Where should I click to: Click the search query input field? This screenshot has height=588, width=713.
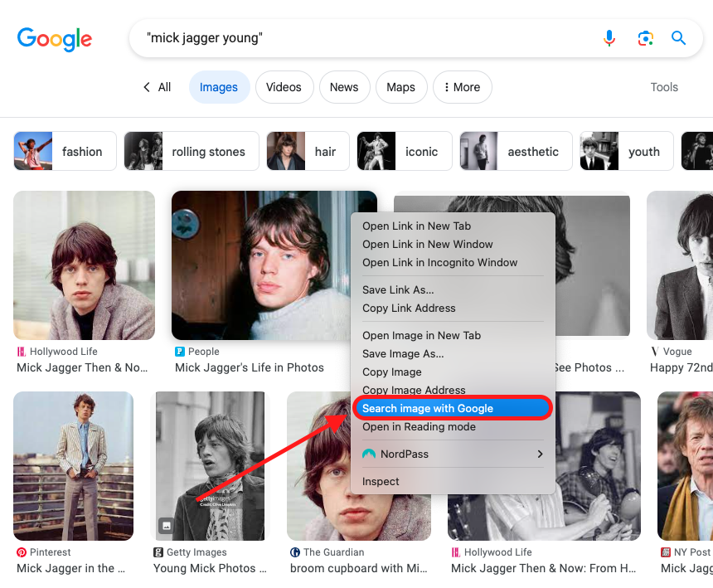(364, 38)
